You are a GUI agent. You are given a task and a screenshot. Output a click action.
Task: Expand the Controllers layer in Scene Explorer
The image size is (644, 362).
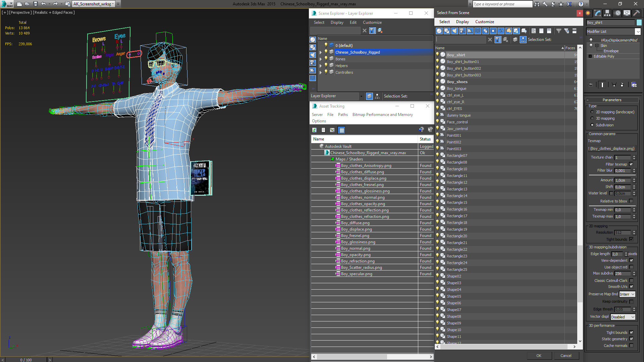pyautogui.click(x=321, y=72)
